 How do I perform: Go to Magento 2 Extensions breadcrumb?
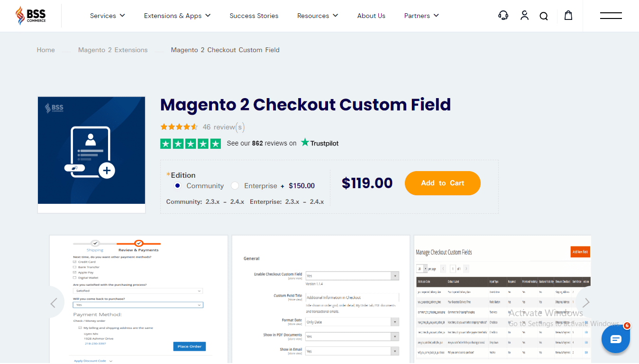pos(113,50)
